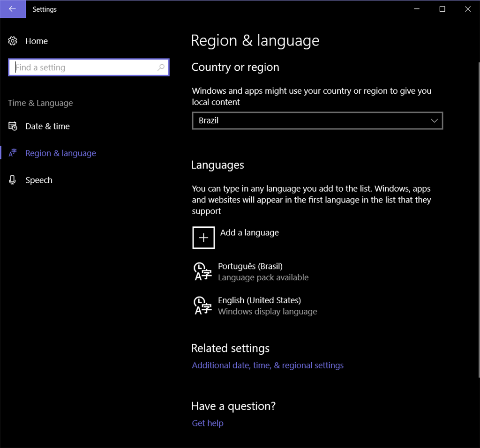The height and width of the screenshot is (448, 480).
Task: Select Region & language in sidebar
Action: coord(60,153)
